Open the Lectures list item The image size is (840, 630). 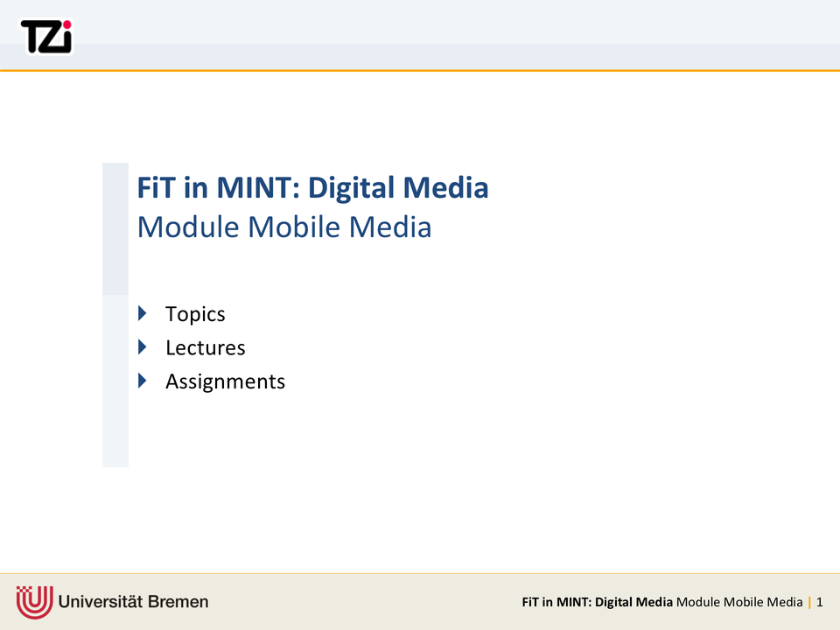click(x=206, y=348)
